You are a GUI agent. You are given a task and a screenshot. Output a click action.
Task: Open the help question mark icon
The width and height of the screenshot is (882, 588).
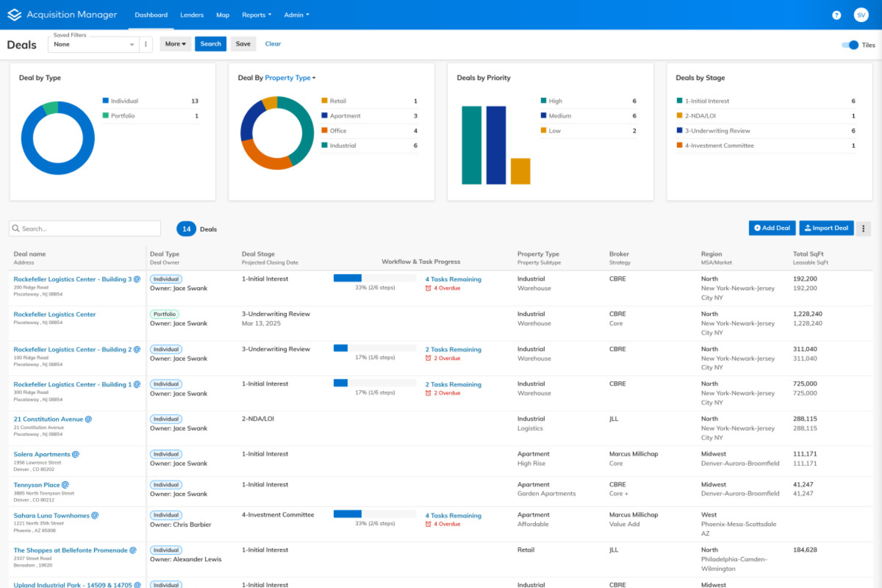[x=836, y=15]
